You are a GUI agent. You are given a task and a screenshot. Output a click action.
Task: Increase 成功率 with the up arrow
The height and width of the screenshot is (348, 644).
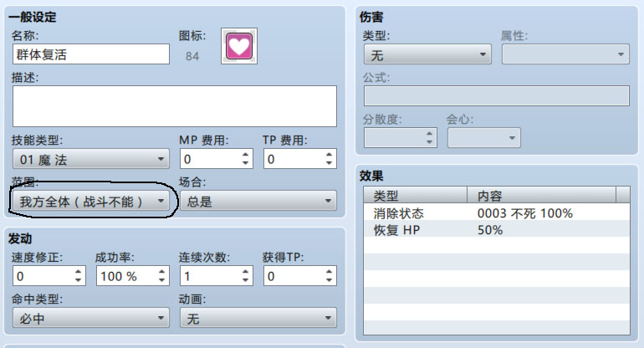tap(161, 272)
